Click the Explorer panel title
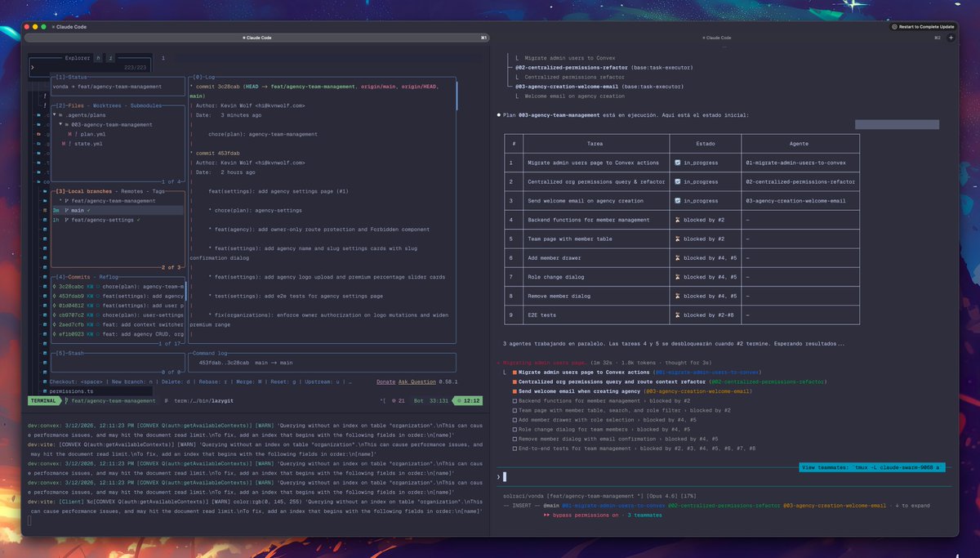This screenshot has height=558, width=980. click(78, 58)
